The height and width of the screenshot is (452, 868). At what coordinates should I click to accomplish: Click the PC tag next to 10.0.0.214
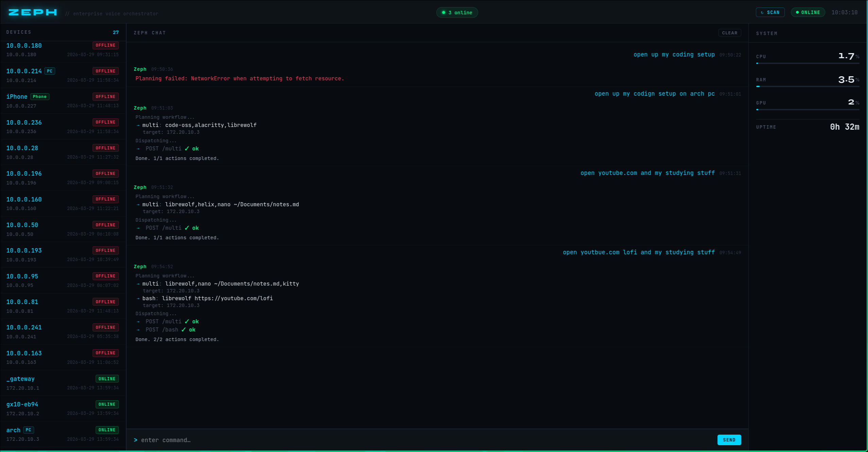[50, 71]
